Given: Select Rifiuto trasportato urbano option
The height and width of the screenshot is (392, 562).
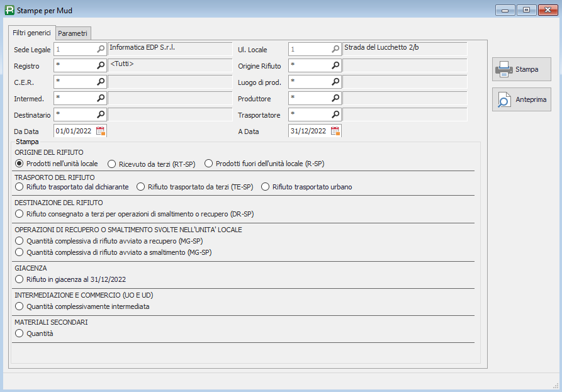Looking at the screenshot, I should pyautogui.click(x=307, y=187).
